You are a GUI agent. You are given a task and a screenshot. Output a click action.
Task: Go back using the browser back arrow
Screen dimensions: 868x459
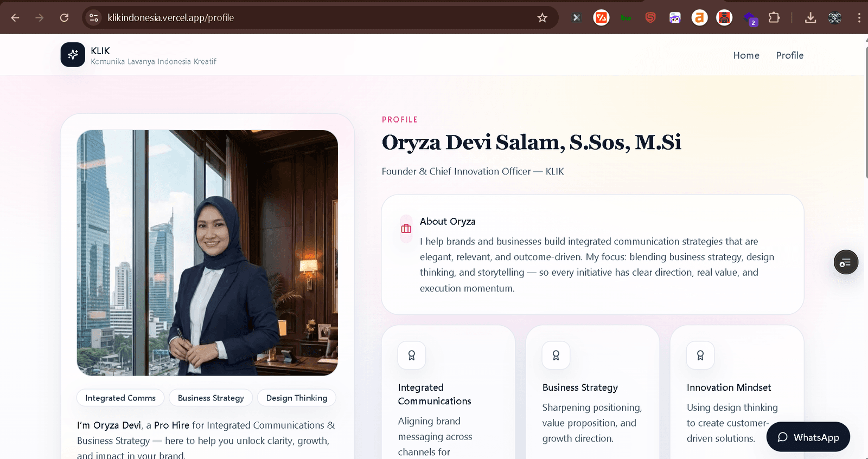(x=15, y=18)
